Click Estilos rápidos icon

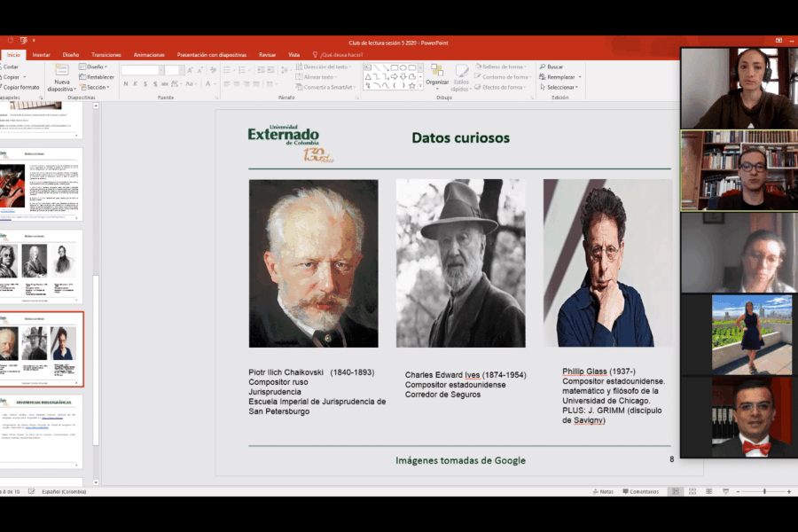[462, 73]
